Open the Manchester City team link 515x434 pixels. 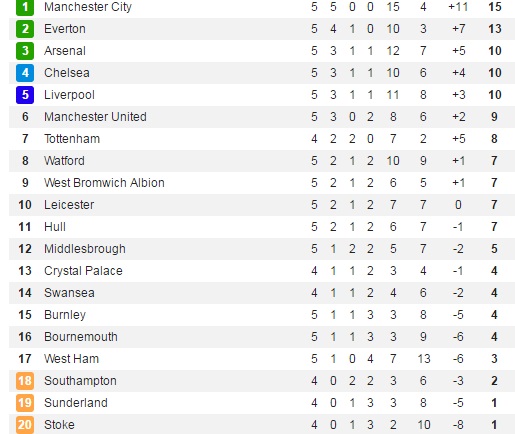[x=88, y=7]
